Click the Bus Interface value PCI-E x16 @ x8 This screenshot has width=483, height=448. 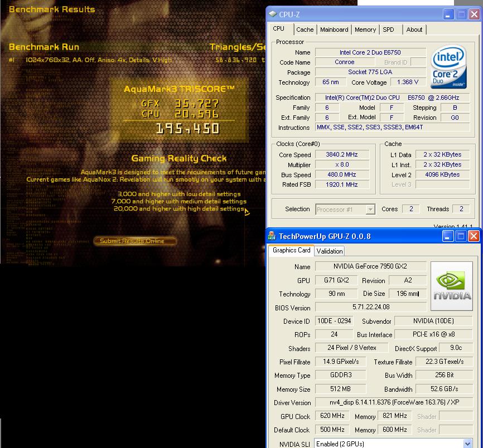click(433, 334)
